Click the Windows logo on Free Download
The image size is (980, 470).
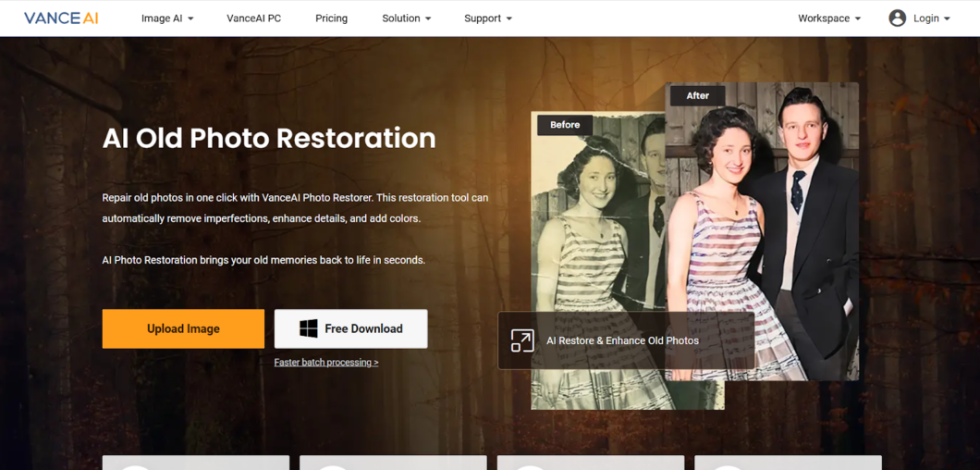click(309, 328)
